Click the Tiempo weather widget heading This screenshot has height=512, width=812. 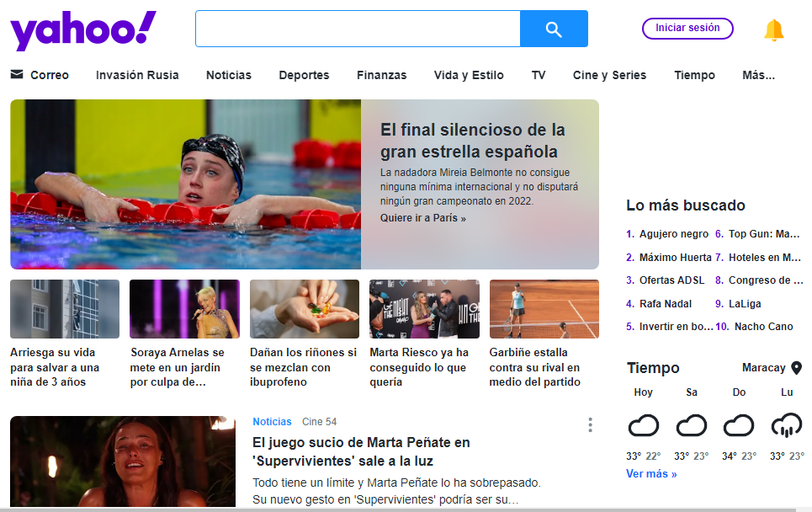tap(653, 367)
